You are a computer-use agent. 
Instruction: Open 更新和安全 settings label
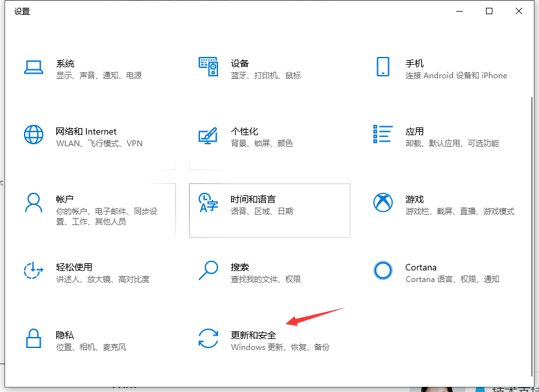point(253,335)
